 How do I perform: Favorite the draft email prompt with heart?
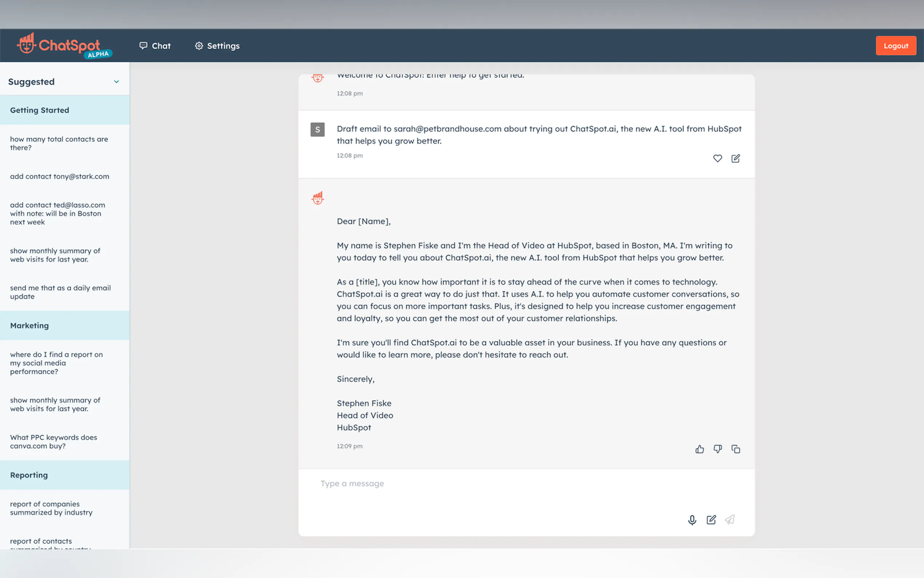point(717,158)
